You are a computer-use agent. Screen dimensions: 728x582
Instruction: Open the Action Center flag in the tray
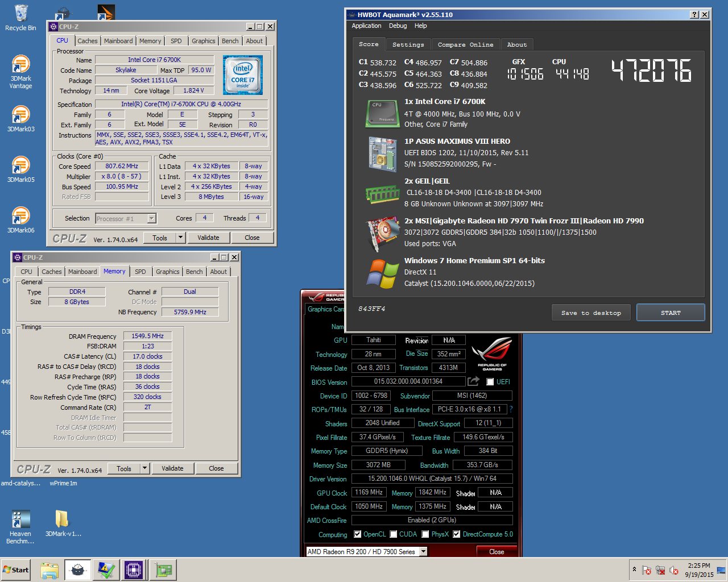pos(647,570)
